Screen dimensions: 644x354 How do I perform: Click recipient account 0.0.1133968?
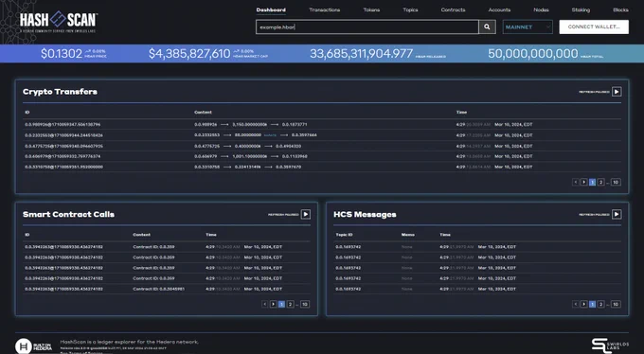pos(295,156)
